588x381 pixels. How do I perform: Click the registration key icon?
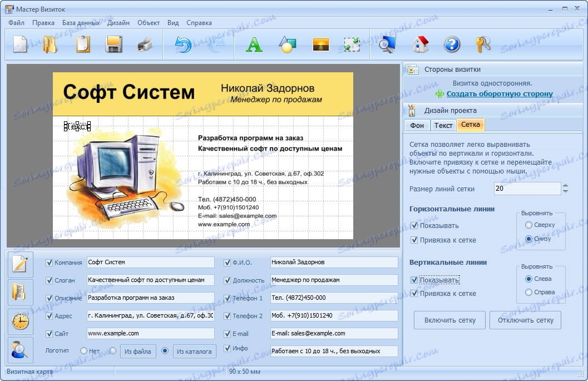[483, 44]
